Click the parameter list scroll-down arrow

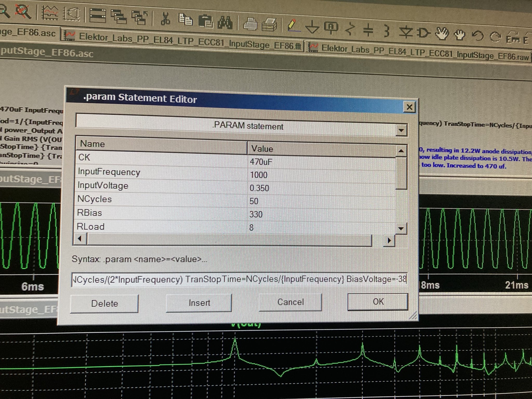pyautogui.click(x=401, y=229)
